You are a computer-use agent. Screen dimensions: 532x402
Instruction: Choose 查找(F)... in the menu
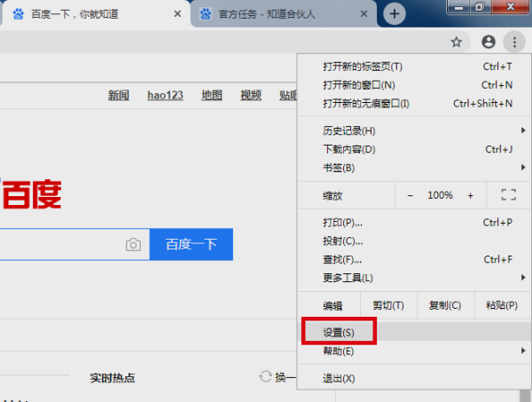point(414,260)
